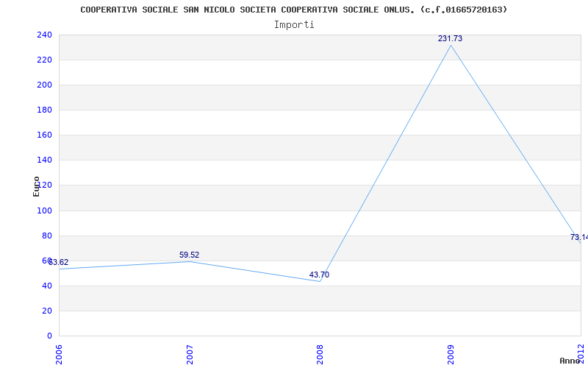Click the 100 y-axis tick label
This screenshot has width=588, height=368.
click(x=44, y=210)
